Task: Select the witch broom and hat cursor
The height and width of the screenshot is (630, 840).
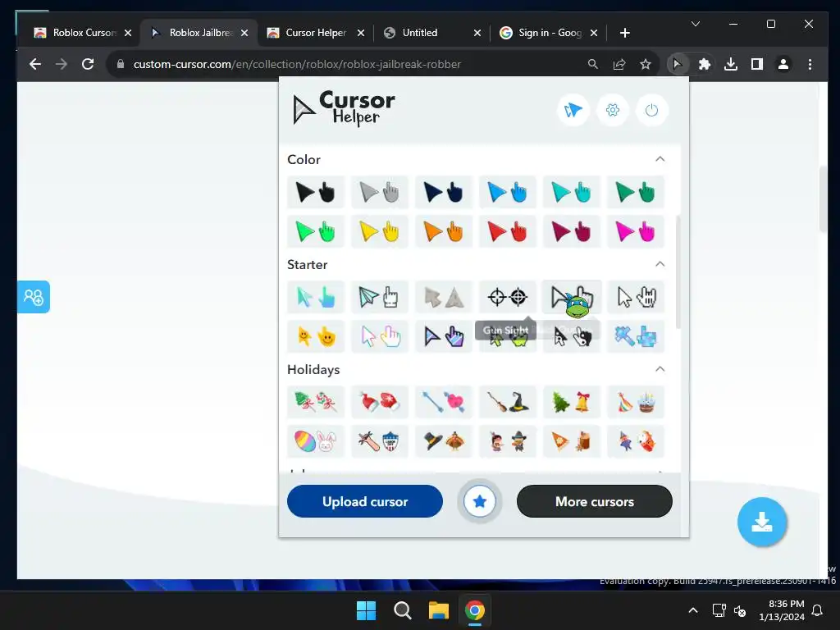Action: (507, 402)
